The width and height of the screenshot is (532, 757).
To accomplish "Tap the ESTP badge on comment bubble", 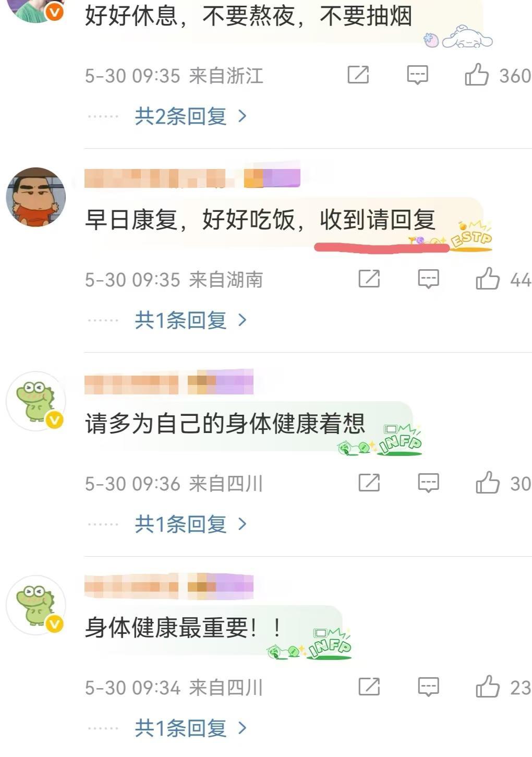I will [x=471, y=236].
